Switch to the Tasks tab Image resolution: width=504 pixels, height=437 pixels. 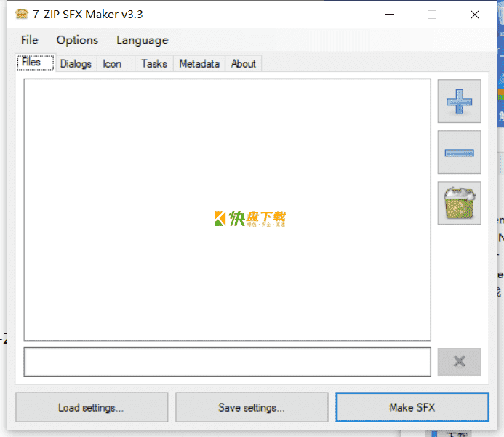(154, 63)
